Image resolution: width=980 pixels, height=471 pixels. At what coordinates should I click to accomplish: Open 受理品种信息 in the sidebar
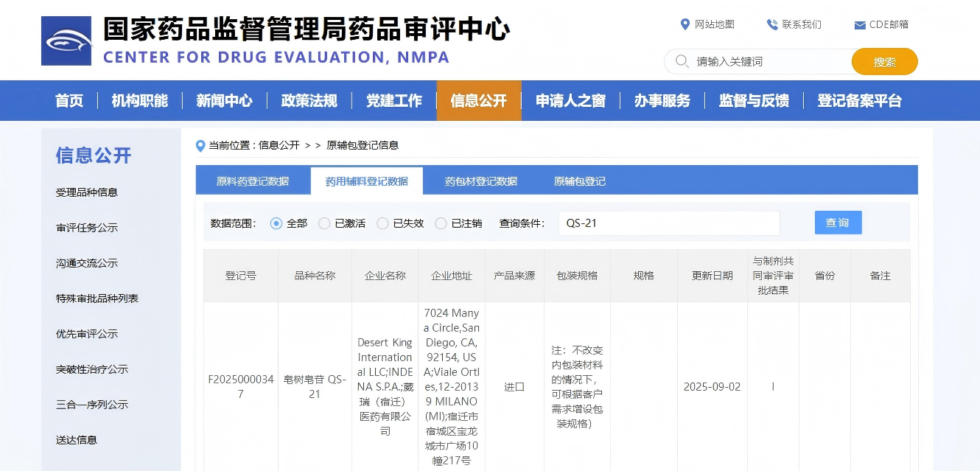[87, 192]
